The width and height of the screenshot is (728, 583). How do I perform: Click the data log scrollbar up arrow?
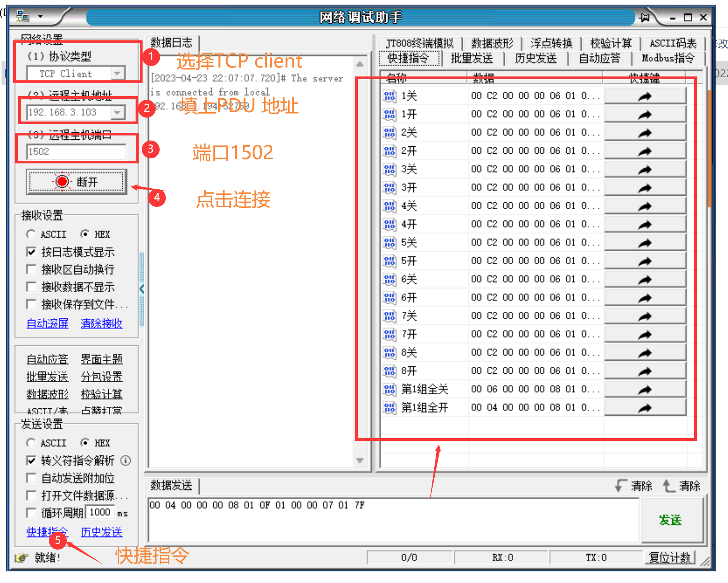pyautogui.click(x=360, y=64)
